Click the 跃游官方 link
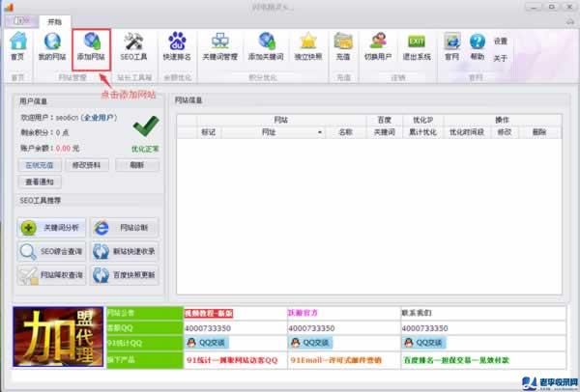The height and width of the screenshot is (392, 580). click(x=303, y=313)
